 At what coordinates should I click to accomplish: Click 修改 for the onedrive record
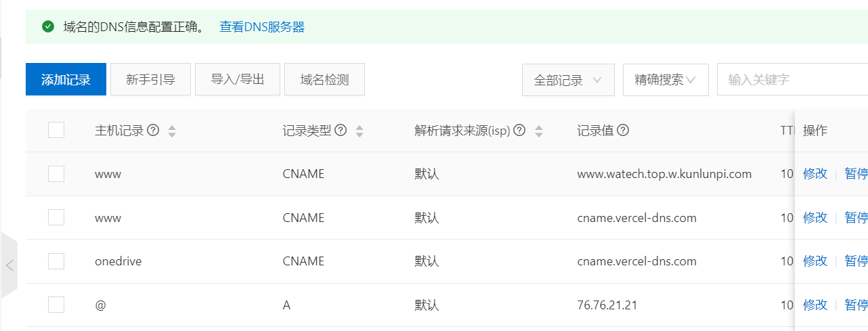815,261
